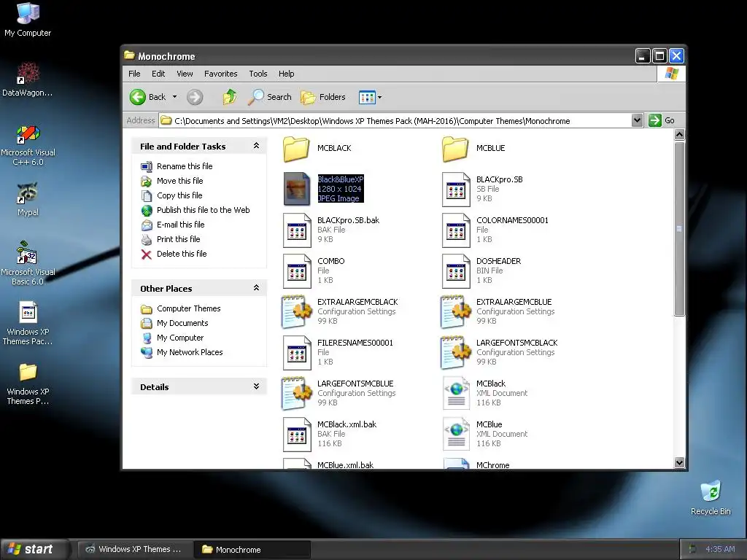Switch to Windows XP Themes taskbar button
This screenshot has height=560, width=747.
[x=134, y=549]
